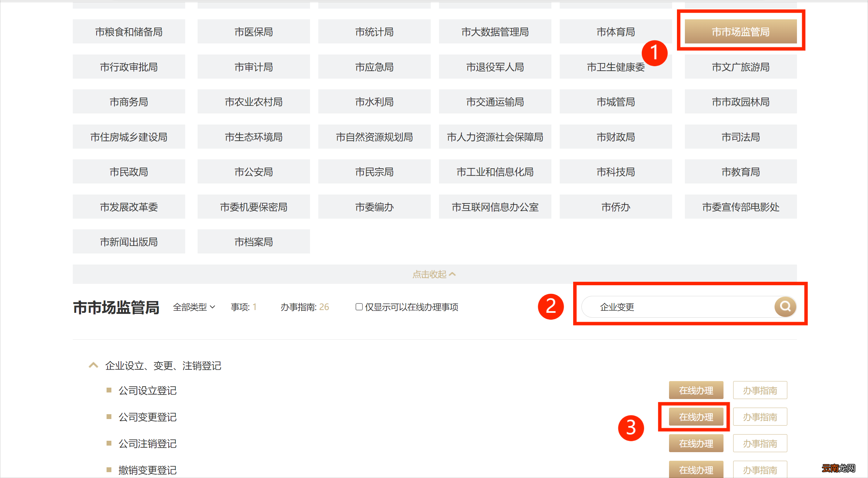
Task: Select the 市发展改革委 department
Action: (129, 207)
